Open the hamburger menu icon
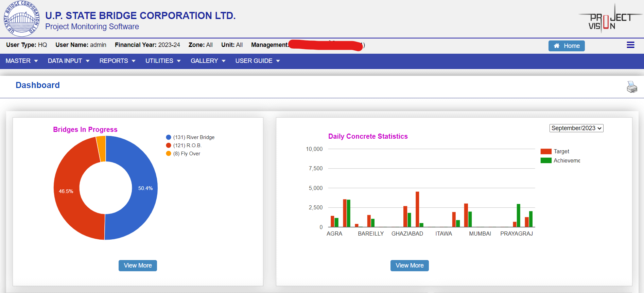Image resolution: width=644 pixels, height=293 pixels. click(x=630, y=45)
